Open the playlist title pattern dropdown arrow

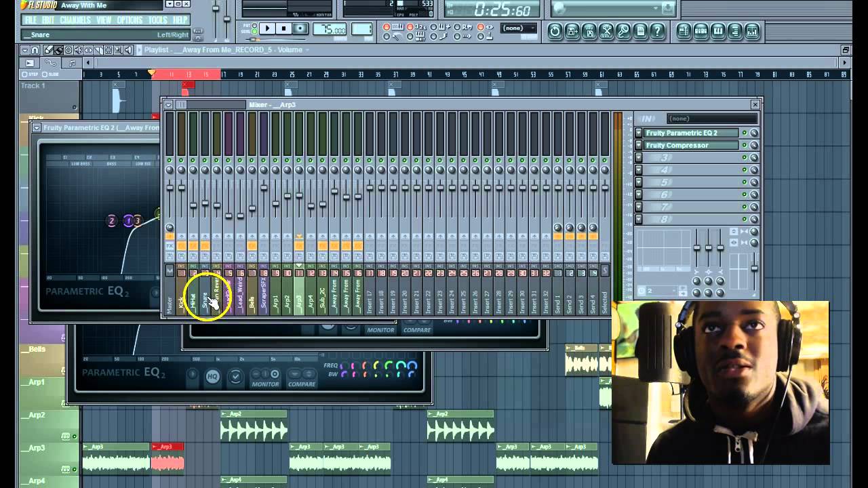tap(307, 49)
